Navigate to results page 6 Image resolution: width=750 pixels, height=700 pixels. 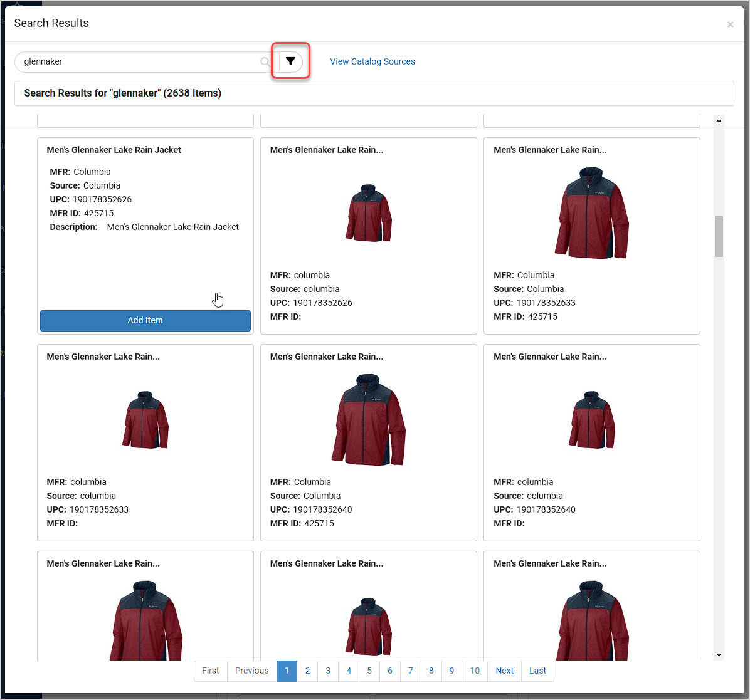point(390,671)
